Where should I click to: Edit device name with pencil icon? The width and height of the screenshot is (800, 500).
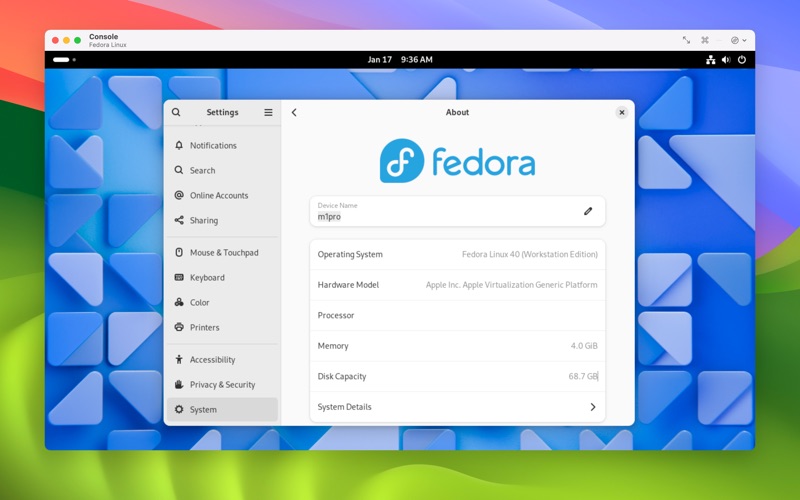click(x=588, y=211)
